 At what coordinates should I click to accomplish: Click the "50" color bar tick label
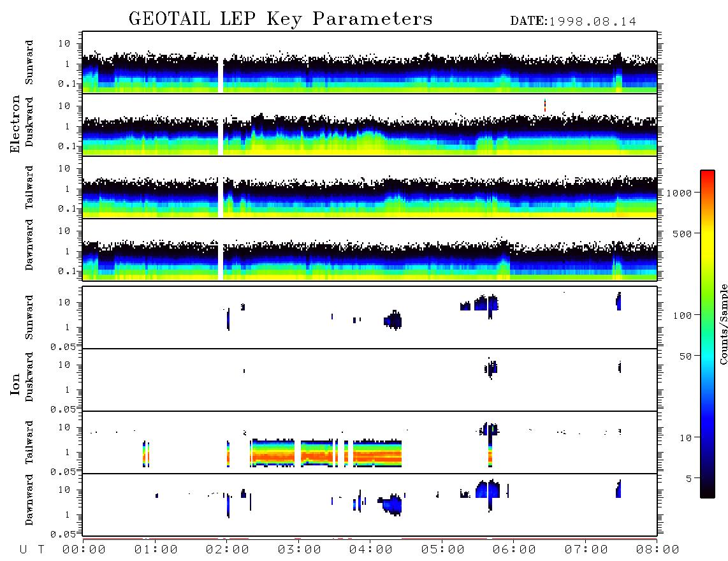click(x=685, y=356)
